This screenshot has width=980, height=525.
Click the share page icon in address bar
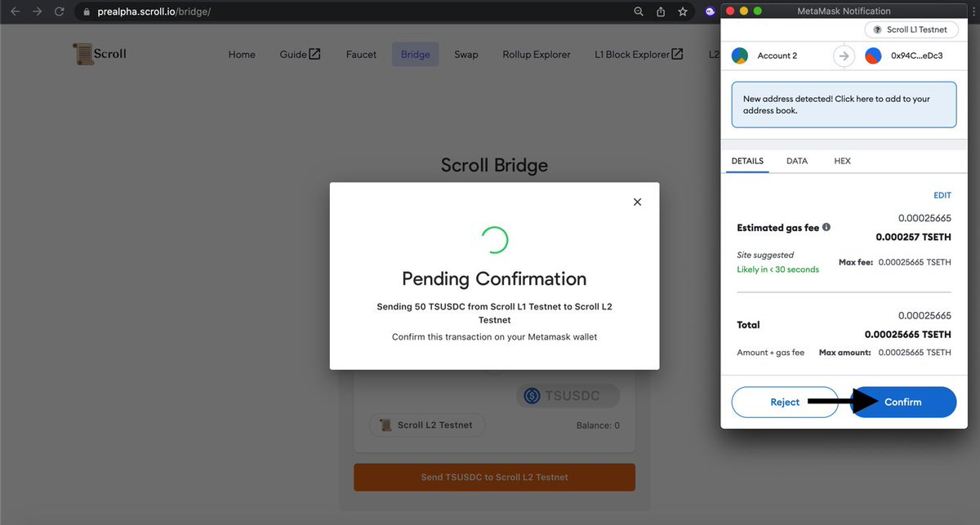point(661,12)
